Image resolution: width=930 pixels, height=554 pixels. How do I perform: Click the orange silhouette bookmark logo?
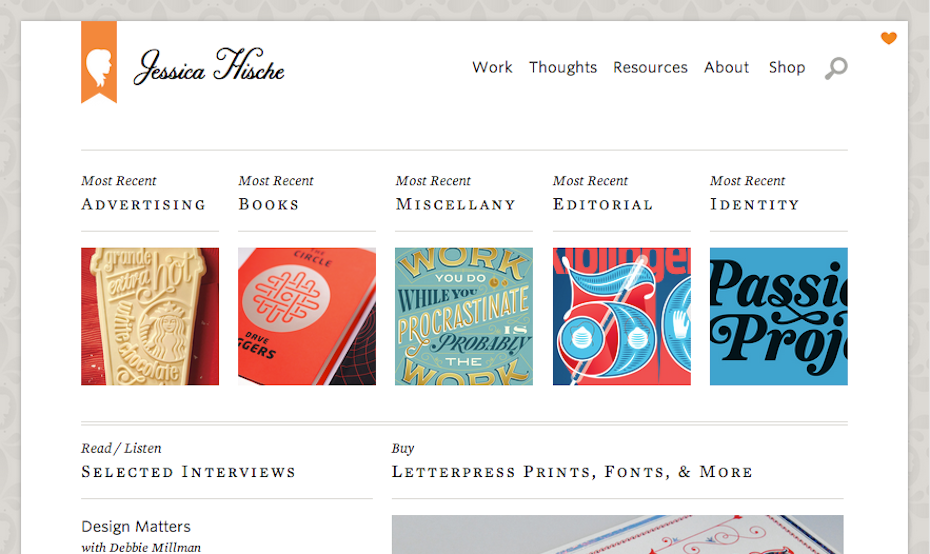click(99, 61)
